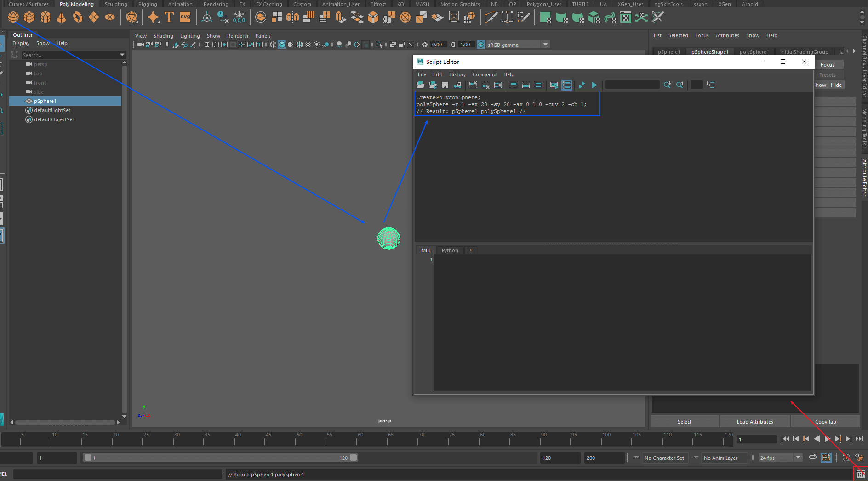Open the Command menu in Script Editor

(x=485, y=74)
